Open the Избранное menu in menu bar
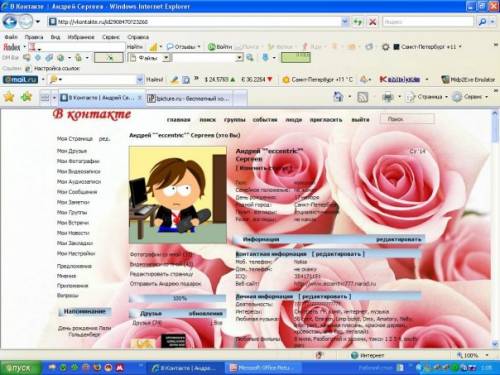This screenshot has width=500, height=375. 81,37
